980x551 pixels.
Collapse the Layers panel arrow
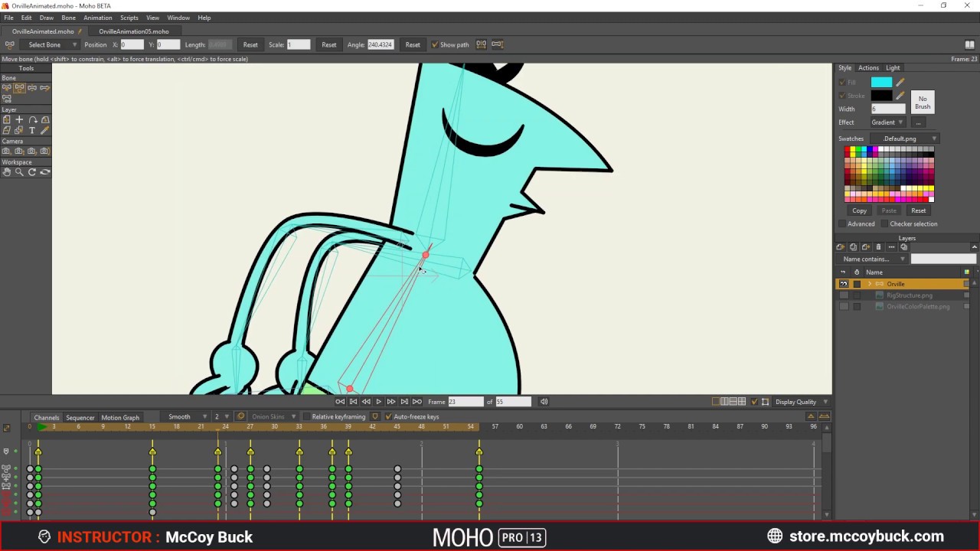[x=974, y=247]
